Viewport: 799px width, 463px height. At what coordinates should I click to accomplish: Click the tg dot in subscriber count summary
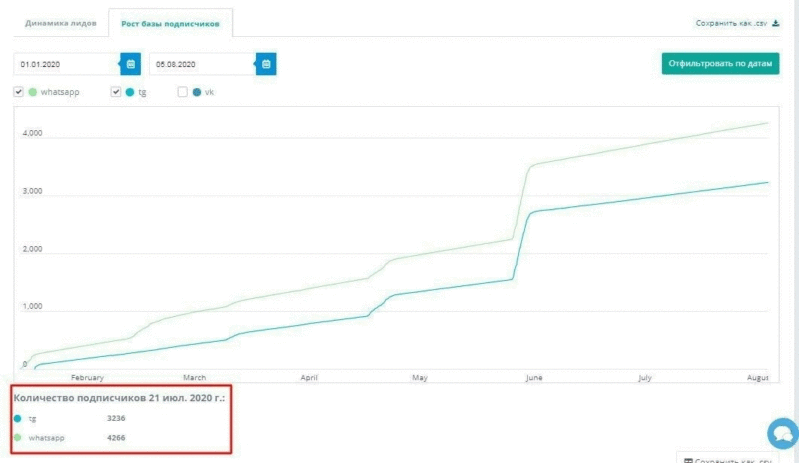[18, 419]
